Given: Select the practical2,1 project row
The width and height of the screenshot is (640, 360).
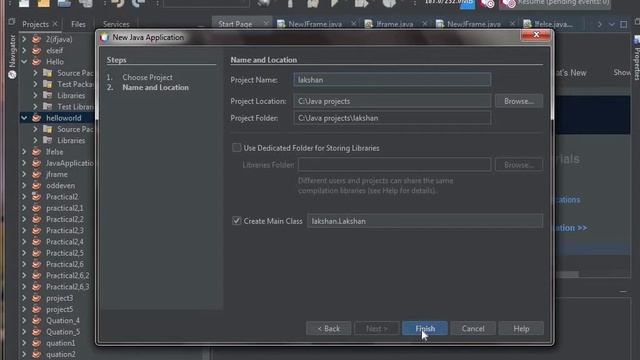Looking at the screenshot, I should click(x=64, y=208).
